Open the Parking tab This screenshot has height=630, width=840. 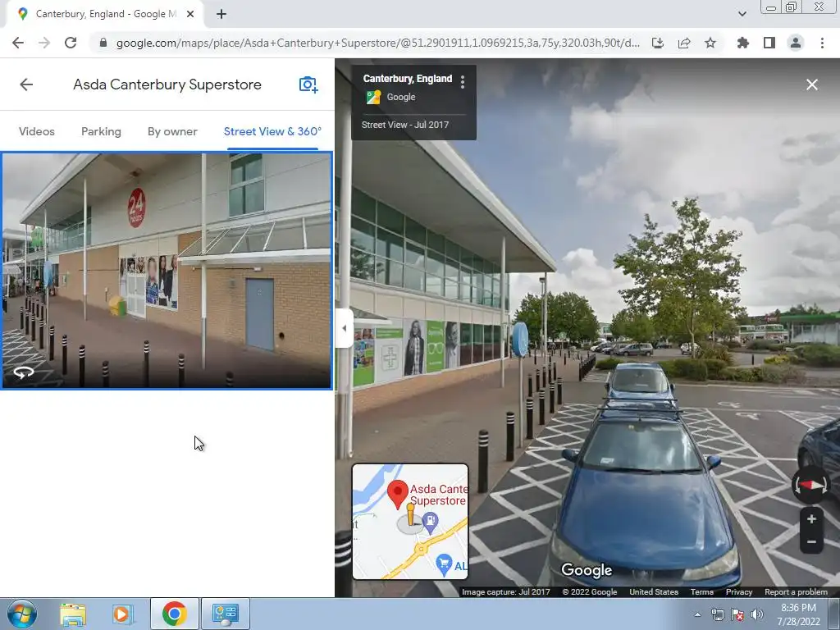click(x=101, y=131)
